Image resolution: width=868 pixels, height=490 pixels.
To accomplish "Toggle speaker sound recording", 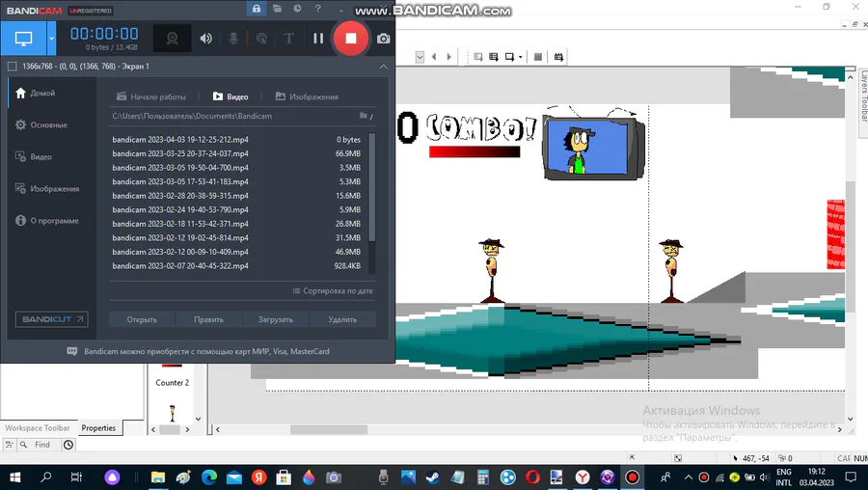I will click(206, 39).
